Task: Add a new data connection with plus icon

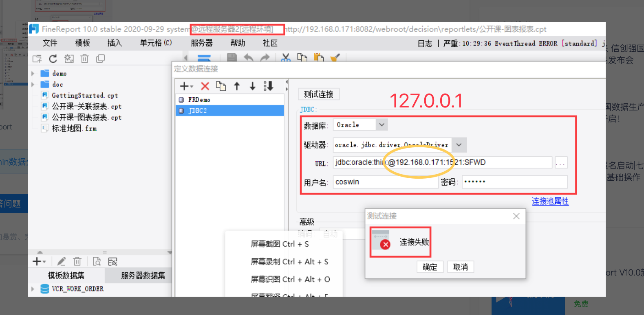Action: click(184, 86)
